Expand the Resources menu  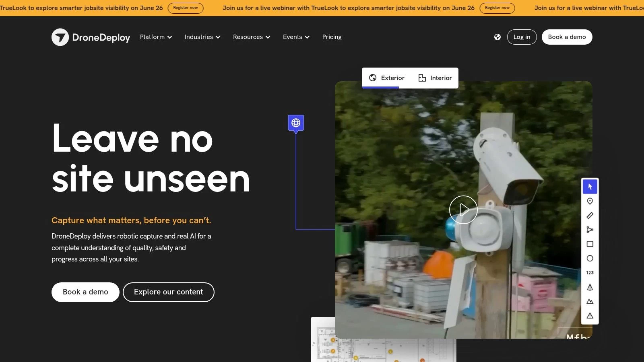(252, 37)
